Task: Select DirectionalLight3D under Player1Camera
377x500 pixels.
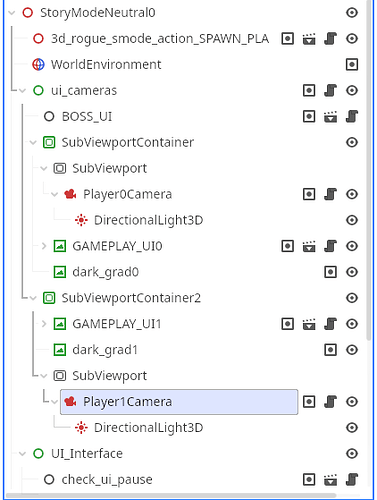Action: point(148,428)
